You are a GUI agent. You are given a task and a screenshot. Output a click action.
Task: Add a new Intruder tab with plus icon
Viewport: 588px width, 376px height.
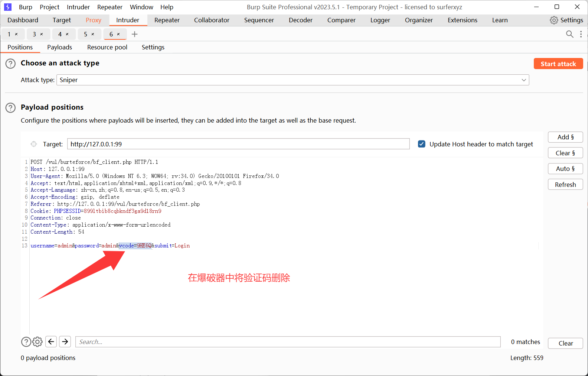[x=135, y=34]
